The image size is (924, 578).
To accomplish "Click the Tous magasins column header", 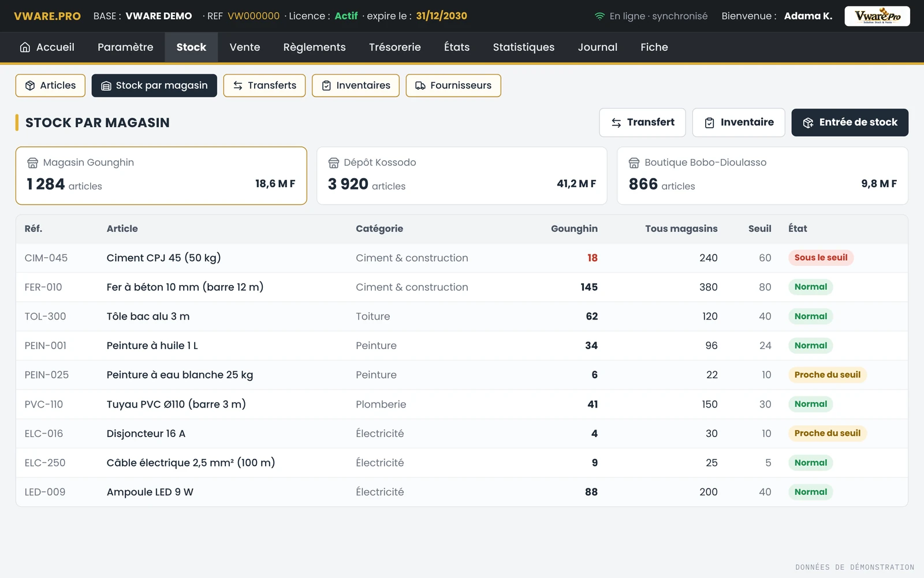I will (681, 229).
